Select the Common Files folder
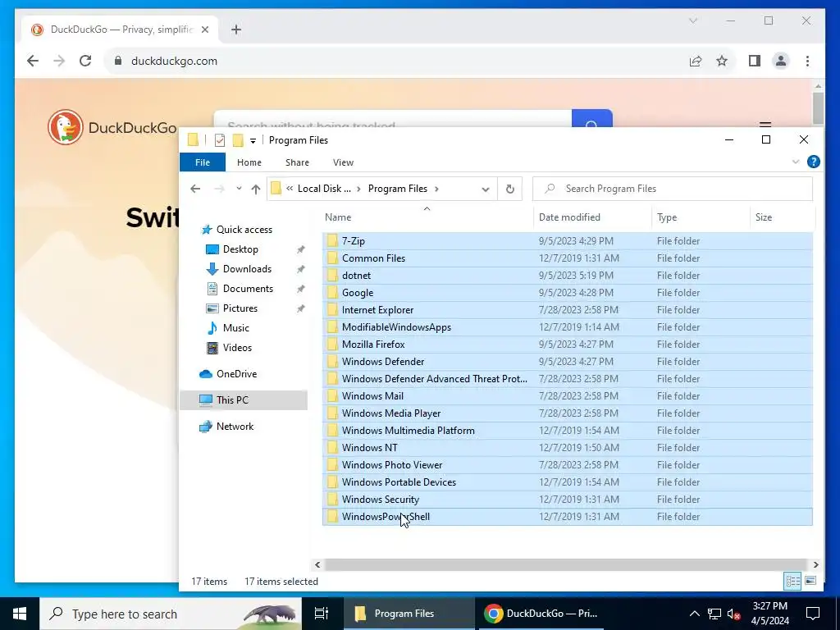Image resolution: width=840 pixels, height=630 pixels. (x=568, y=258)
